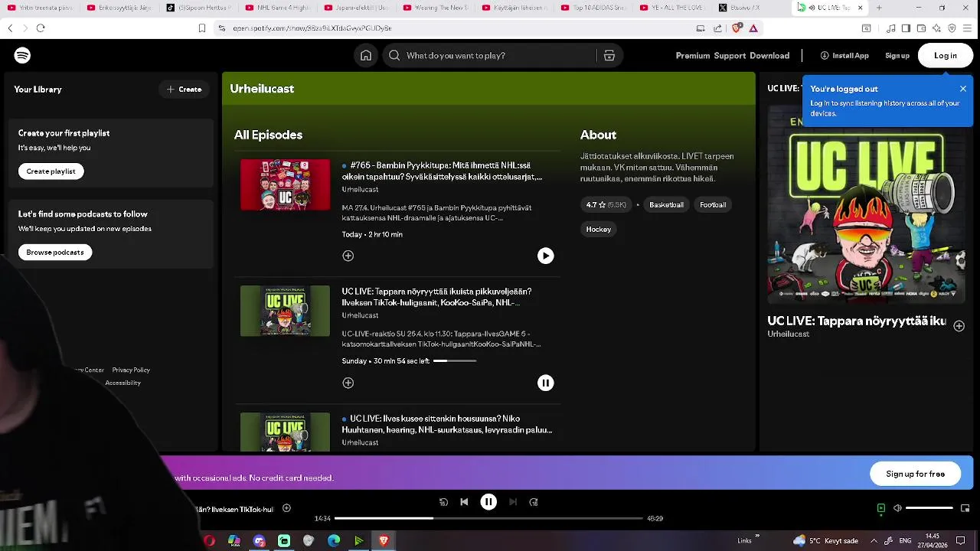Open browser hamburger menu
This screenshot has width=980, height=551.
click(x=968, y=28)
